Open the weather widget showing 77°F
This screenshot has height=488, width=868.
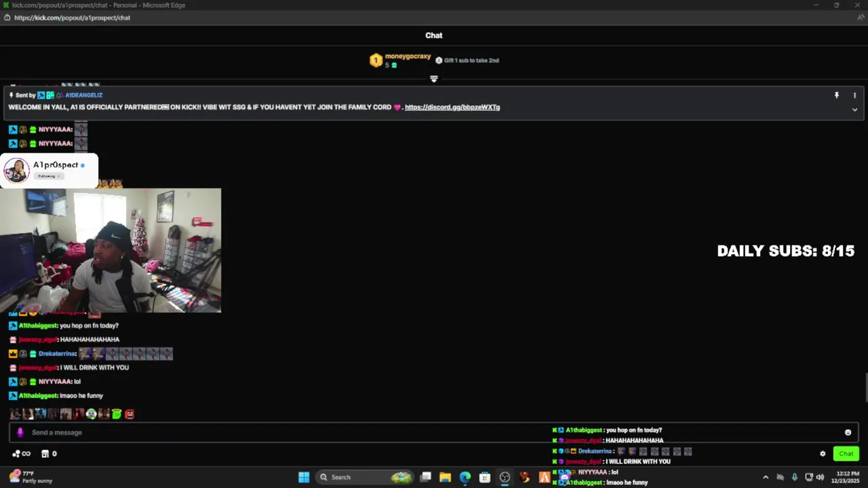pyautogui.click(x=31, y=477)
